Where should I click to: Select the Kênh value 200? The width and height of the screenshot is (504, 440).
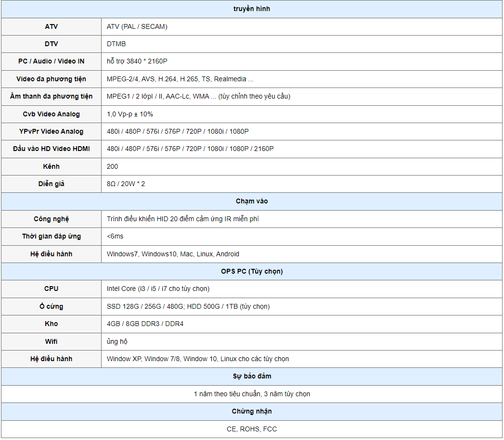click(x=112, y=166)
